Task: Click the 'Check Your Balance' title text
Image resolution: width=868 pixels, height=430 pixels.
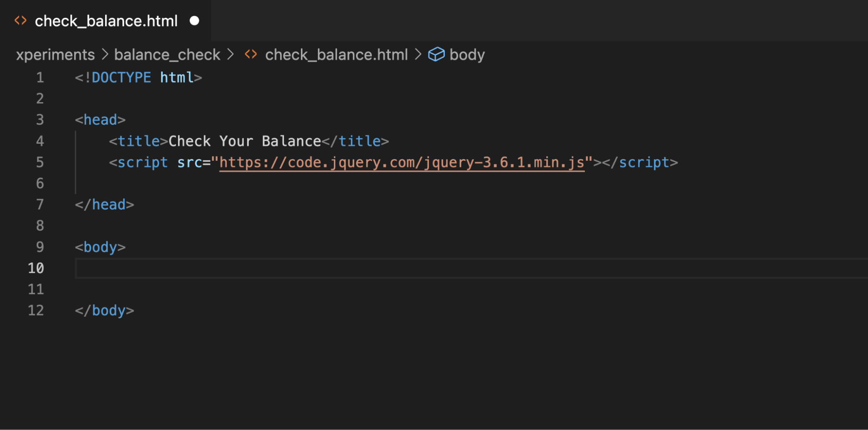Action: point(244,141)
